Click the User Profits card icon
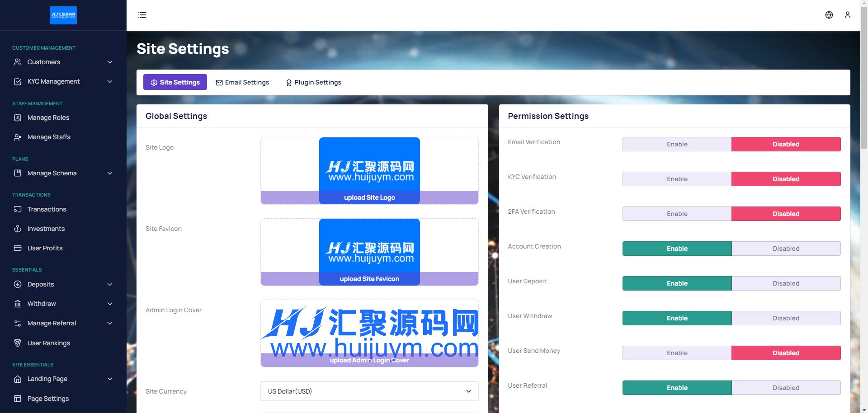Image resolution: width=868 pixels, height=413 pixels. [18, 248]
